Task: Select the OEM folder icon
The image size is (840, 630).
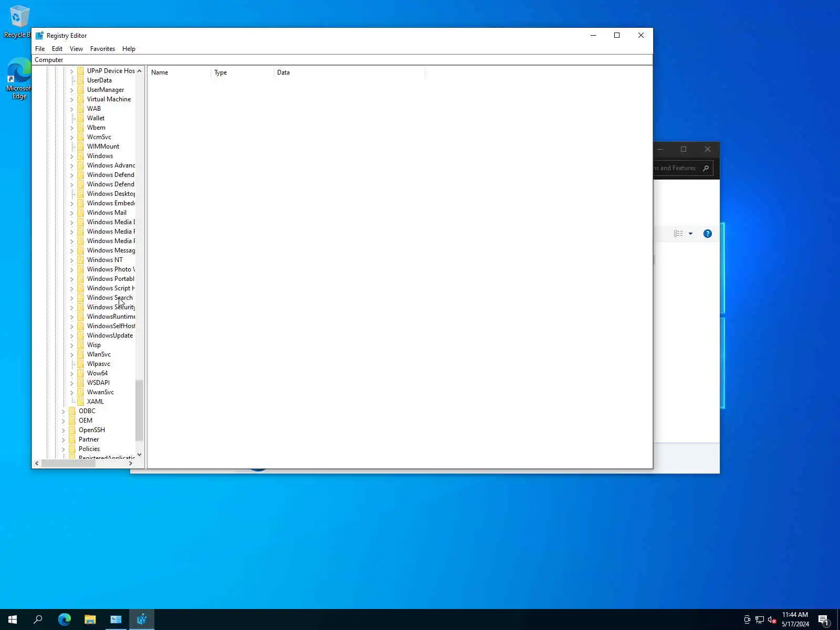Action: pyautogui.click(x=72, y=421)
